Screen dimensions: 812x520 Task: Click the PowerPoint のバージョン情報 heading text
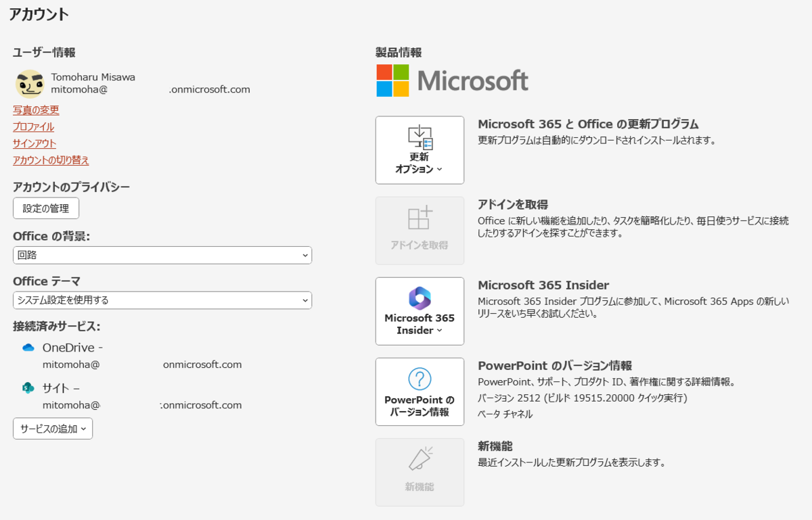[555, 366]
